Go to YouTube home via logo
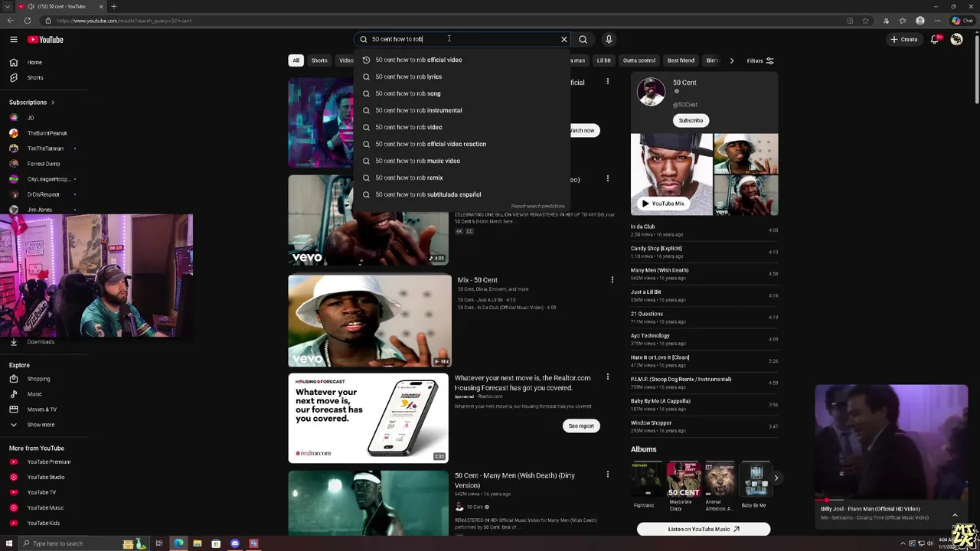 46,40
